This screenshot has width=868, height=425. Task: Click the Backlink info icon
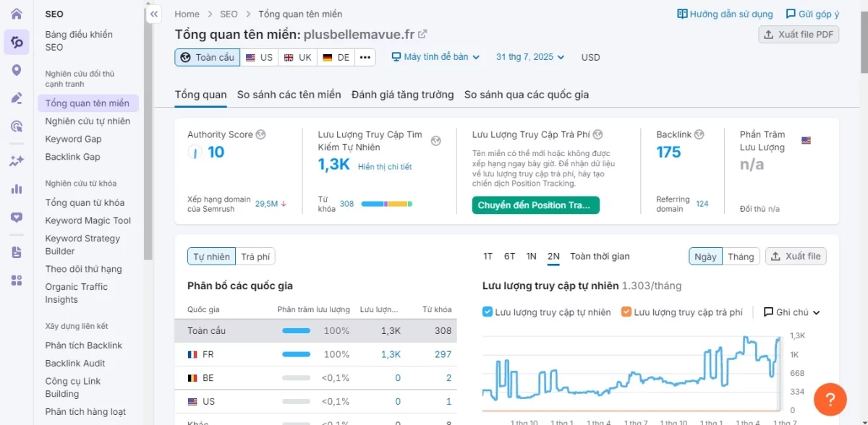click(x=699, y=134)
